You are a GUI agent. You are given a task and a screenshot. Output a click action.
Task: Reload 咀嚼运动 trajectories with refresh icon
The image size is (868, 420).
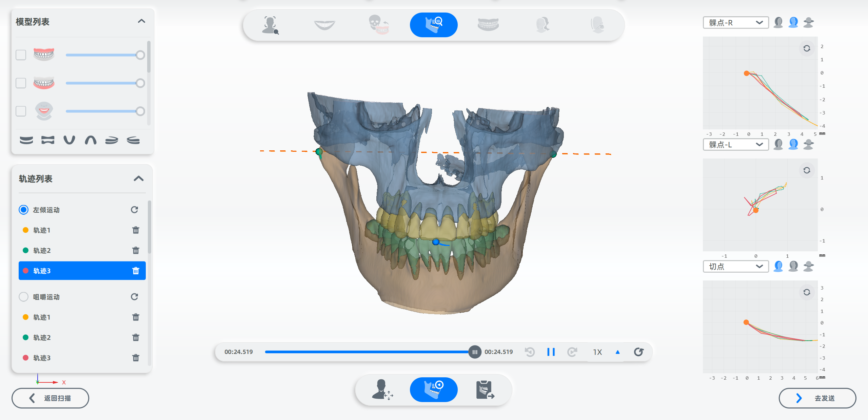tap(134, 297)
